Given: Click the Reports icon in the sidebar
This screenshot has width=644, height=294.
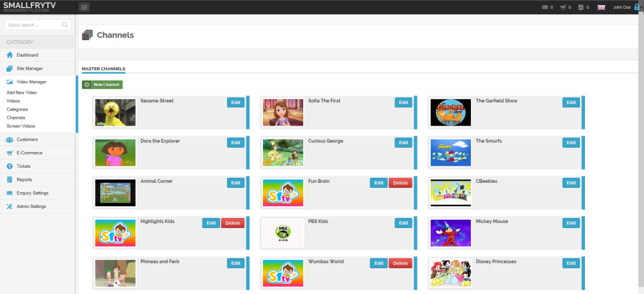Looking at the screenshot, I should [x=10, y=180].
